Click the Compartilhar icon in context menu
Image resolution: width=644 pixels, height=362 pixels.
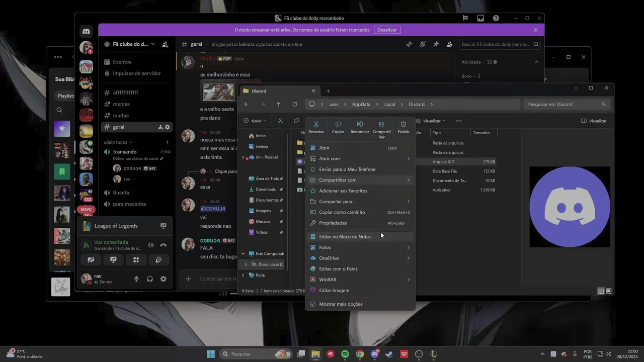[x=381, y=124]
